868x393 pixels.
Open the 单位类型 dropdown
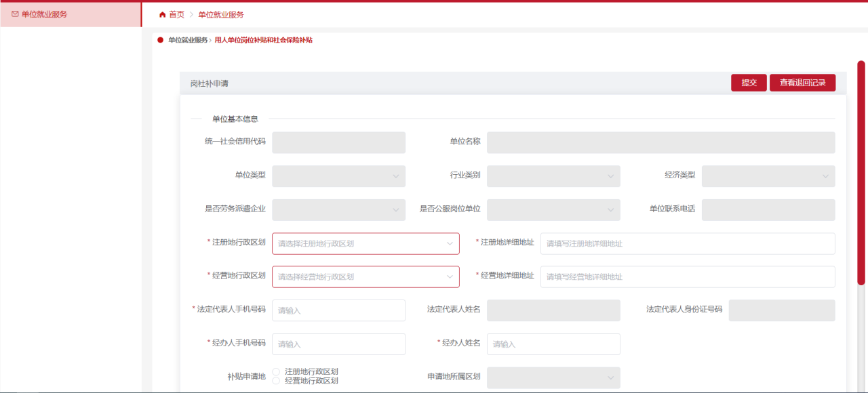tap(338, 176)
